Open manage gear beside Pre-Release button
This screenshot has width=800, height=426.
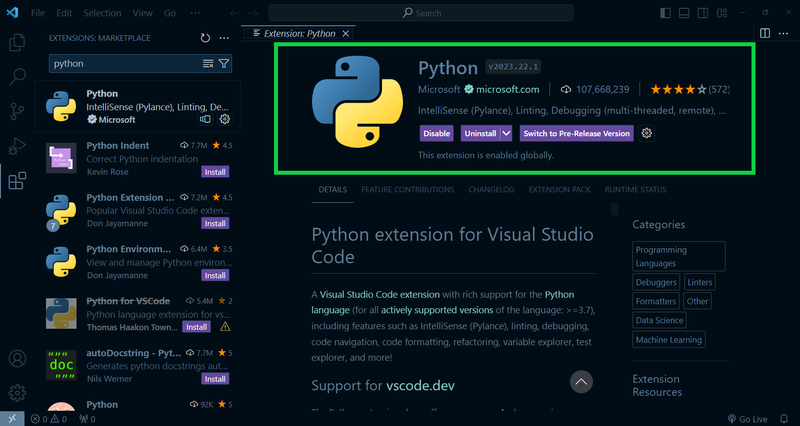[x=646, y=133]
